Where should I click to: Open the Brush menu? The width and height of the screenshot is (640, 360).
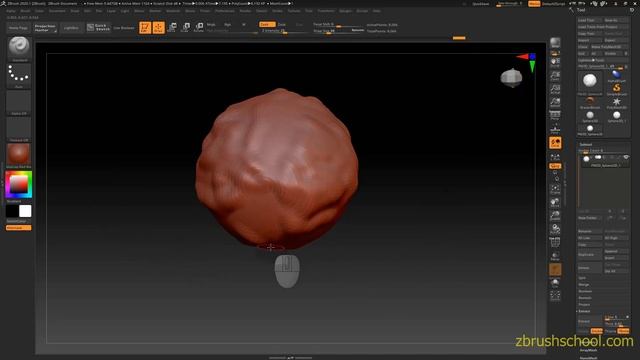point(25,11)
